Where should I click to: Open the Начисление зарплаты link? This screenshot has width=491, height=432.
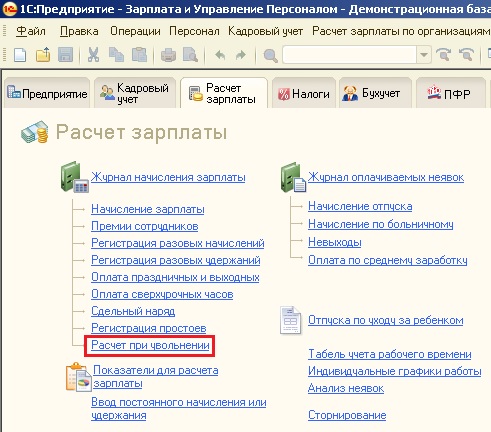(x=148, y=209)
